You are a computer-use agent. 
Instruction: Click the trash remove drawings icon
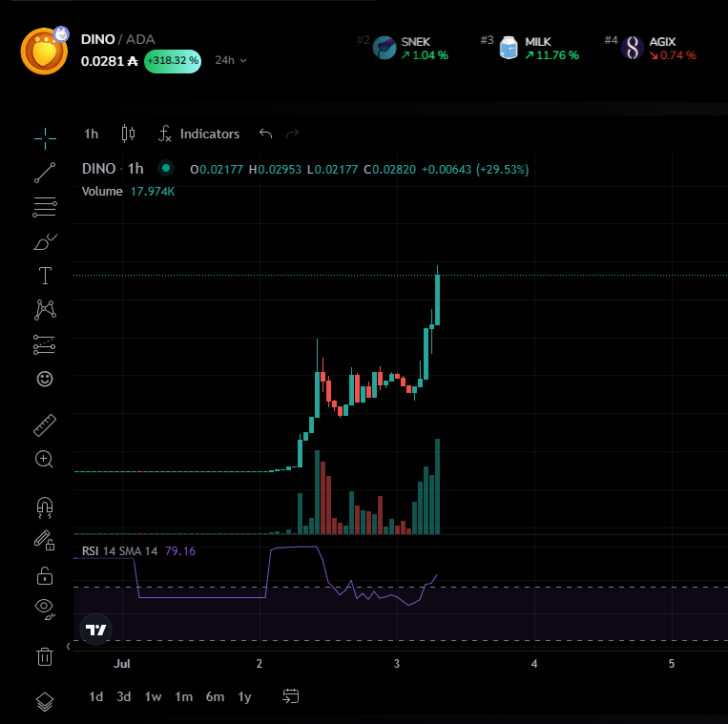(x=45, y=656)
